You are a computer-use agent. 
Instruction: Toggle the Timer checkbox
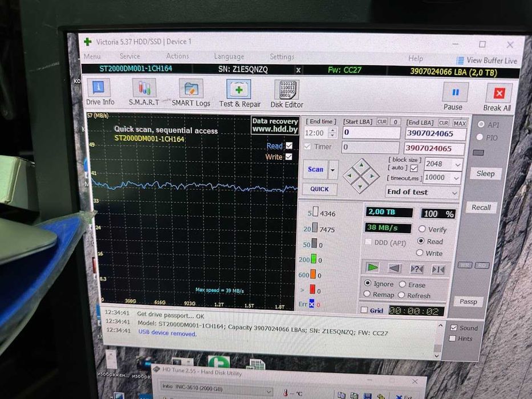coord(307,146)
